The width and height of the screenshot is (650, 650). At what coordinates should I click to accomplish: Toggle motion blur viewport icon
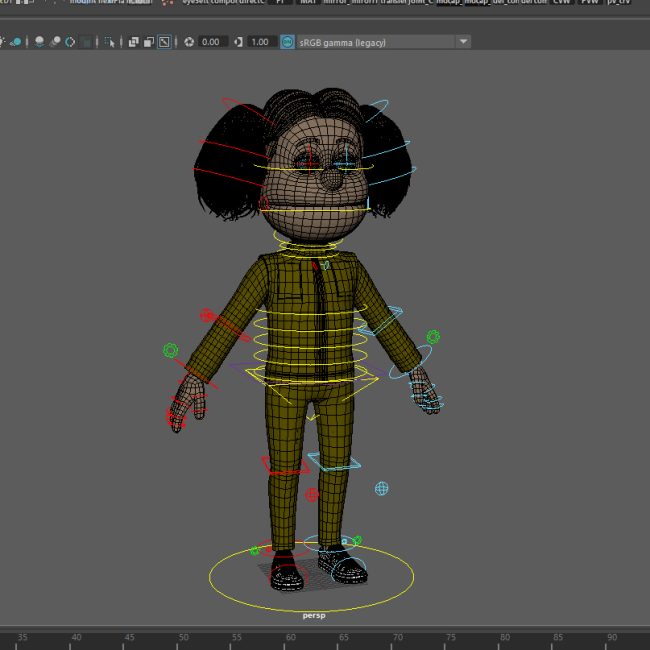point(55,41)
